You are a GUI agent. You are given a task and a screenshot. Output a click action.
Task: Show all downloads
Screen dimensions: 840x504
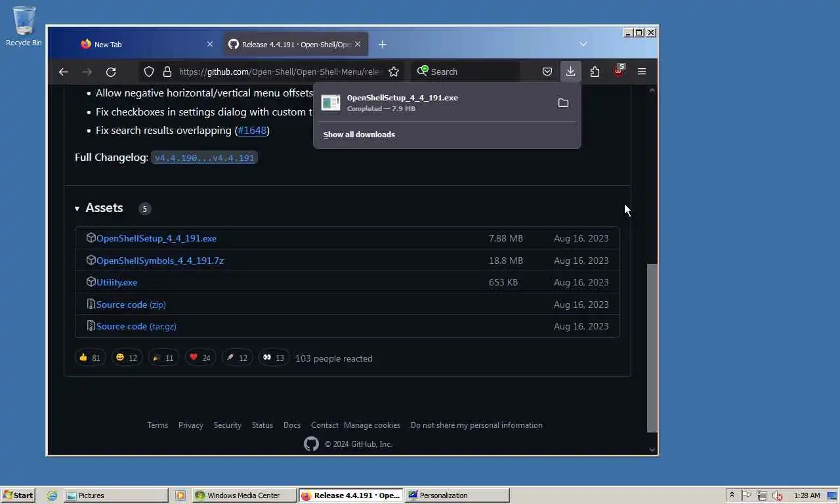point(359,135)
